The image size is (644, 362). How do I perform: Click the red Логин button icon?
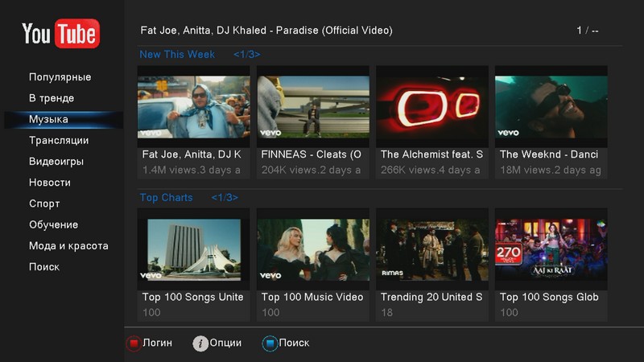pyautogui.click(x=134, y=343)
